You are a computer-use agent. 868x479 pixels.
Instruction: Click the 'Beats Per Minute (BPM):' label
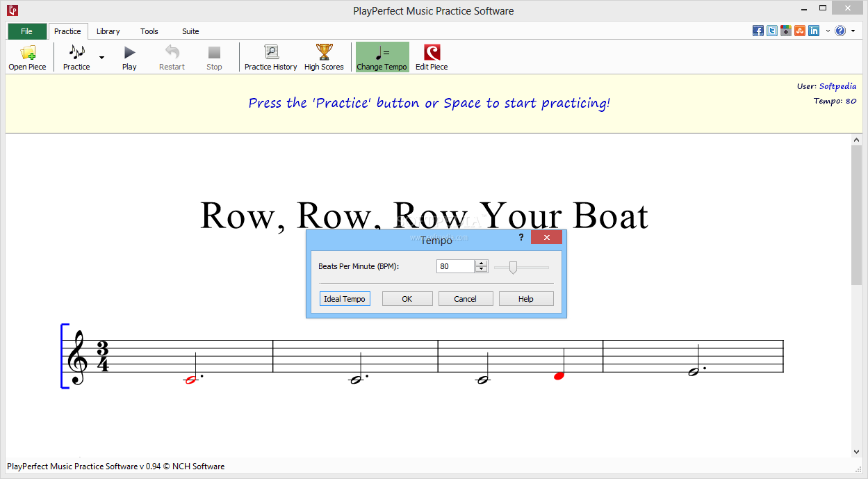[359, 266]
